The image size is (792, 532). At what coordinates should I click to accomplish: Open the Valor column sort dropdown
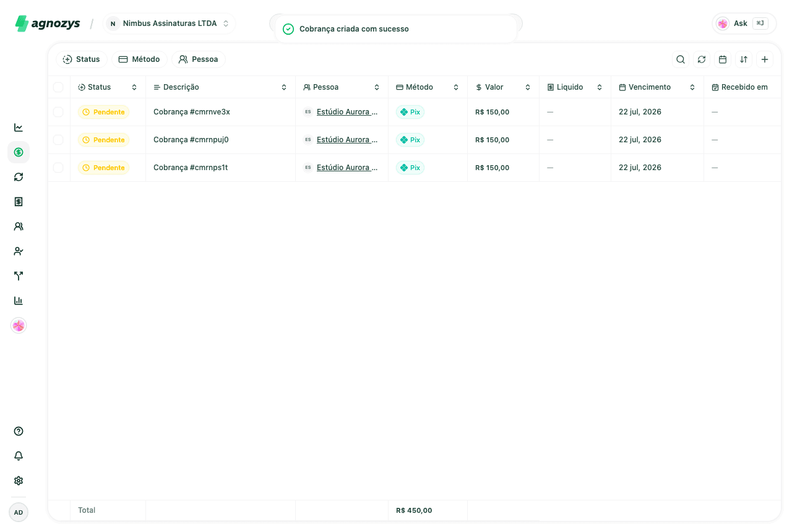(x=528, y=87)
